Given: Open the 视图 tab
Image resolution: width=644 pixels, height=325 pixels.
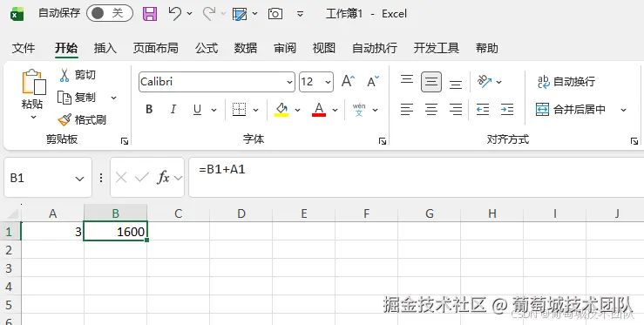Looking at the screenshot, I should tap(324, 48).
